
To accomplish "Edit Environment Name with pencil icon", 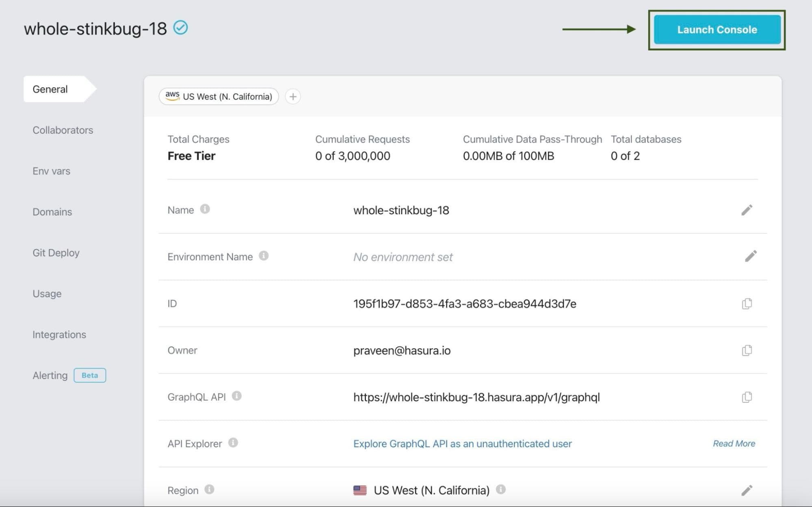I will point(750,256).
